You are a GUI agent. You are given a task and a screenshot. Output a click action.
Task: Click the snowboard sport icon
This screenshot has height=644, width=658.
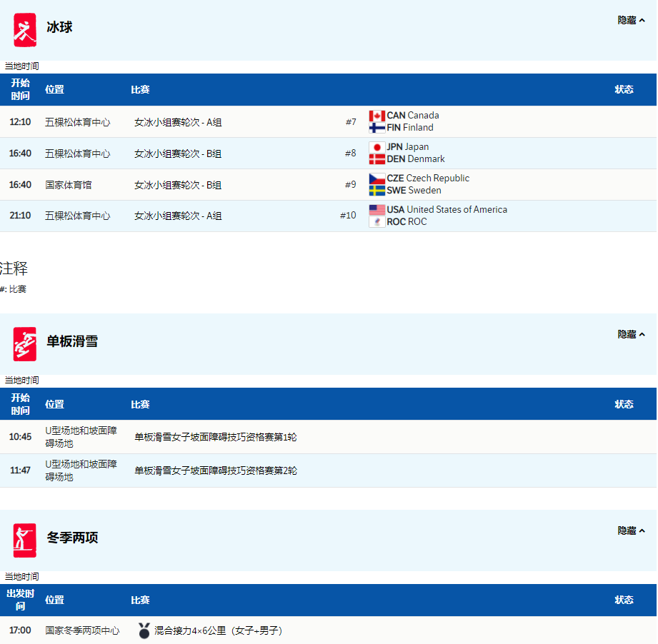(x=24, y=344)
